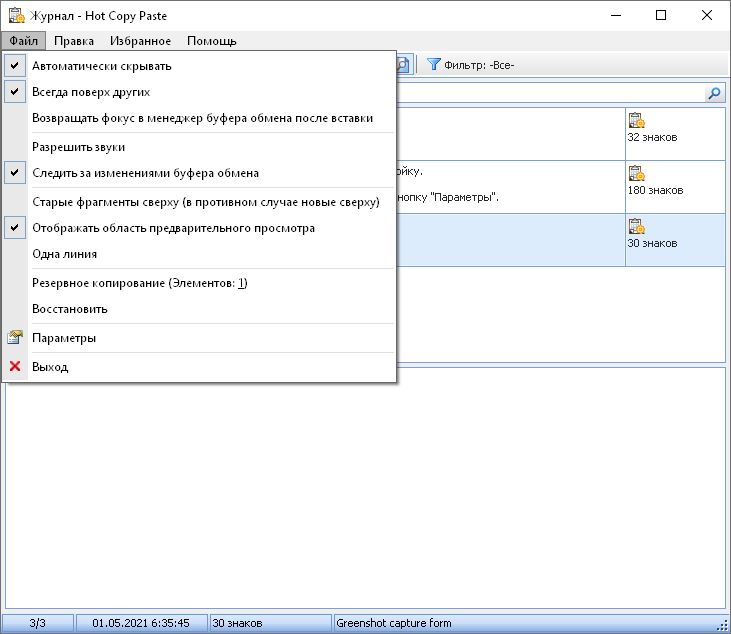
Task: Enable Старые фрагменты сверху option
Action: pyautogui.click(x=199, y=202)
